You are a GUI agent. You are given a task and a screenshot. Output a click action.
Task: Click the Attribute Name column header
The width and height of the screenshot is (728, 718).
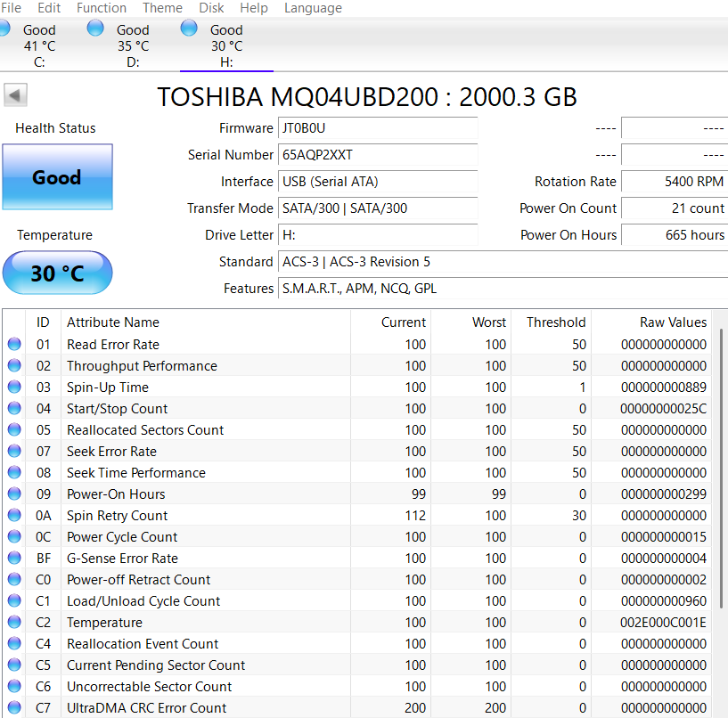tap(206, 322)
